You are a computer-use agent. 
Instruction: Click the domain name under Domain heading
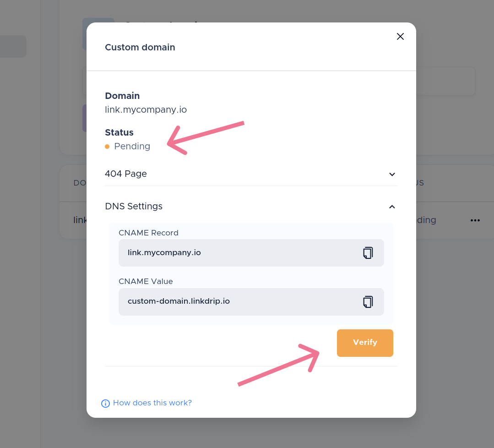click(146, 110)
